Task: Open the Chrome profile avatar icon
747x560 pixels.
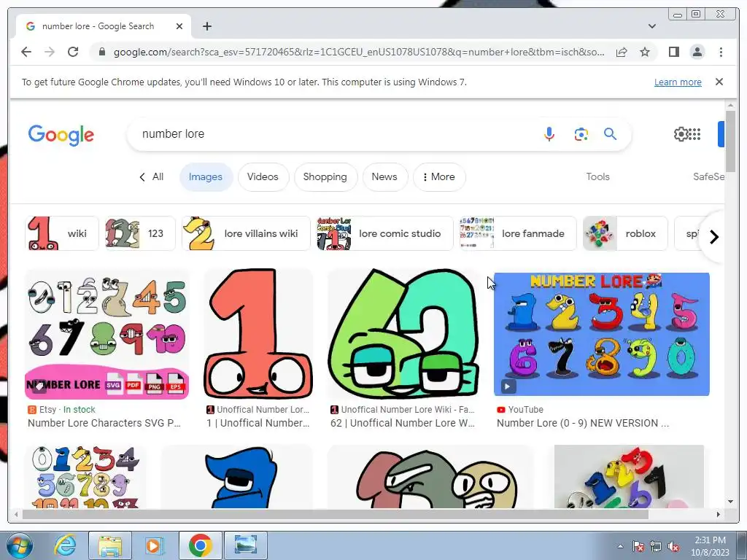Action: tap(697, 52)
